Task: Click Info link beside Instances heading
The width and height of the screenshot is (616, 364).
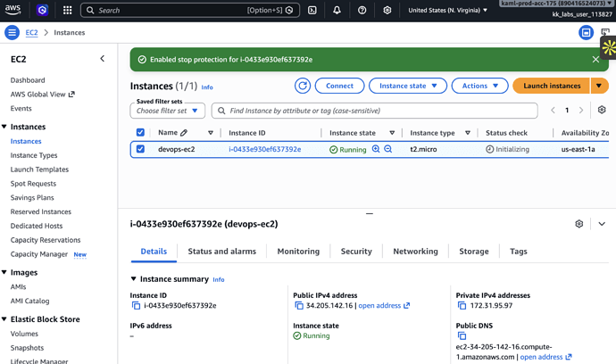Action: pos(207,87)
